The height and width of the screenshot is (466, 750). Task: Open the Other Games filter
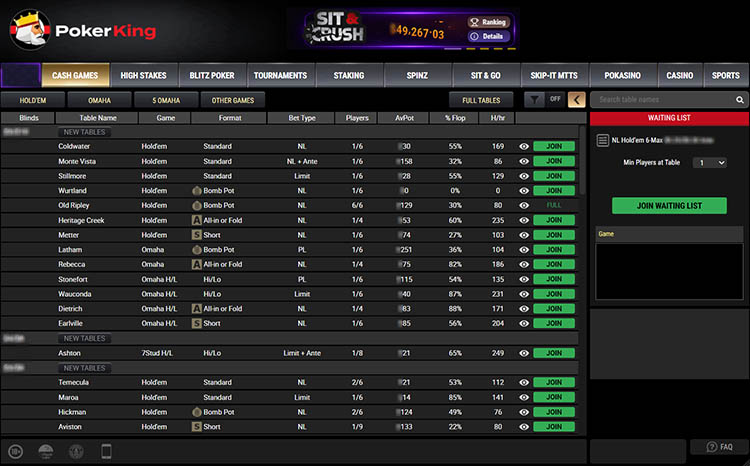pos(233,100)
